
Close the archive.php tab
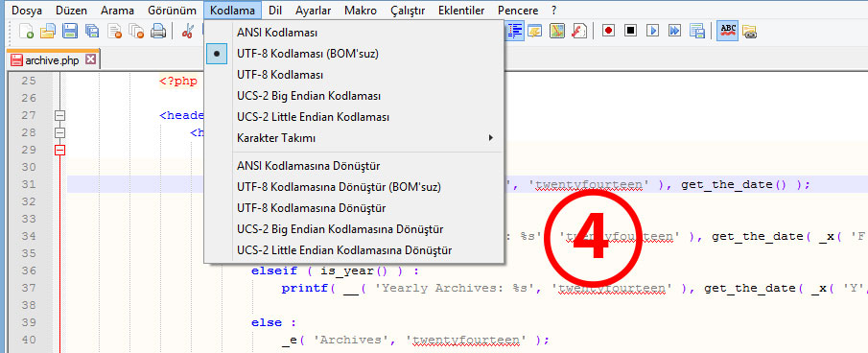(90, 59)
